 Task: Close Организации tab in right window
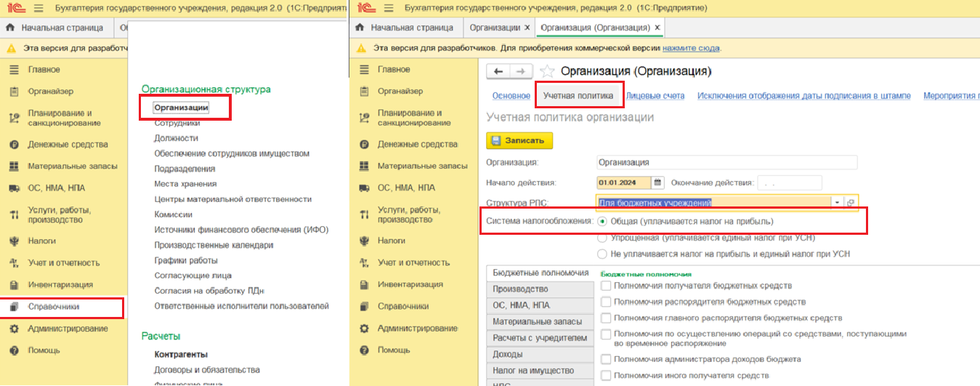(x=527, y=28)
